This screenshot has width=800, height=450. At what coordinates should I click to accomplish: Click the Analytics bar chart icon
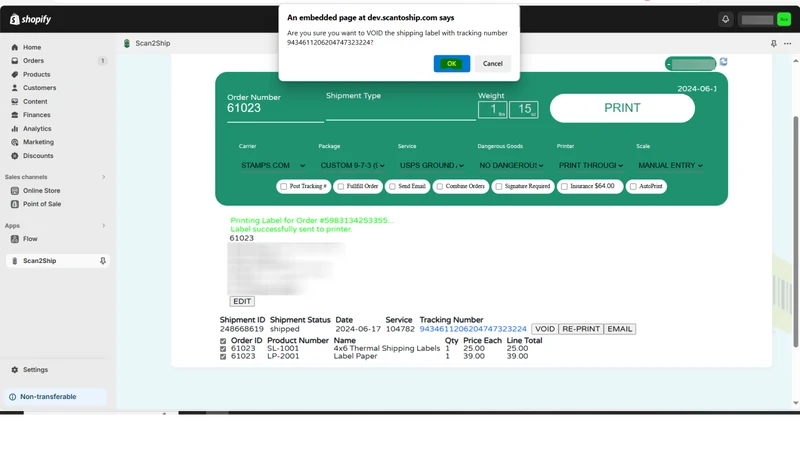[15, 129]
